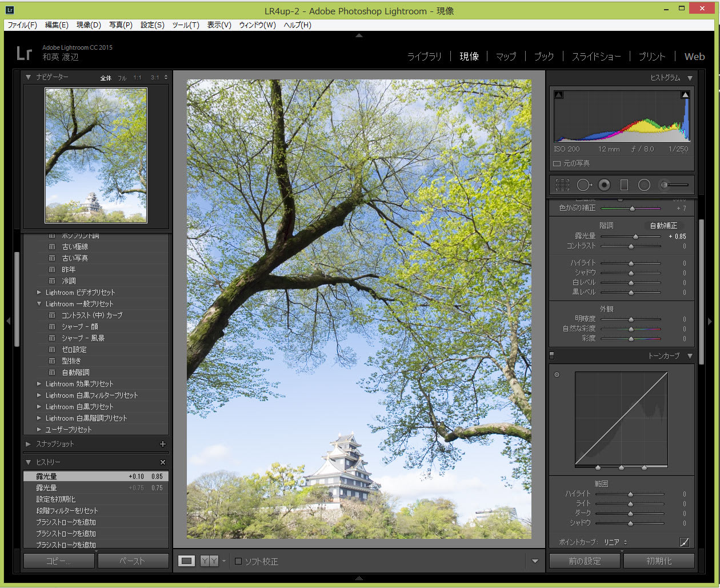Add a new snapshot with plus icon
The width and height of the screenshot is (720, 588).
(x=163, y=444)
